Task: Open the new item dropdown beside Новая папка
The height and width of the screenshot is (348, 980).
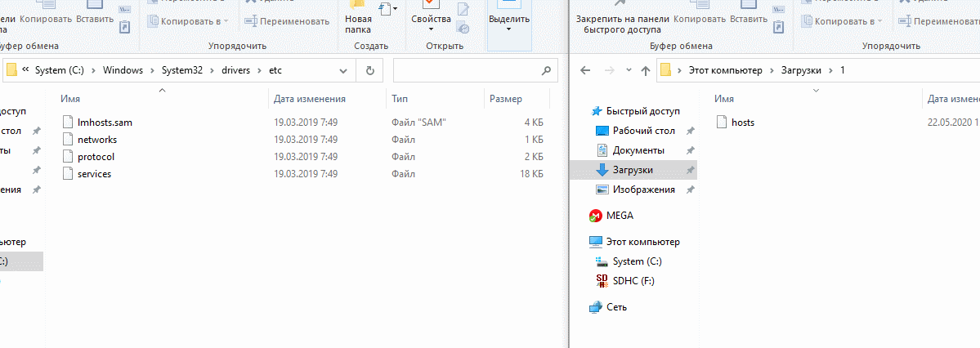Action: pyautogui.click(x=387, y=9)
